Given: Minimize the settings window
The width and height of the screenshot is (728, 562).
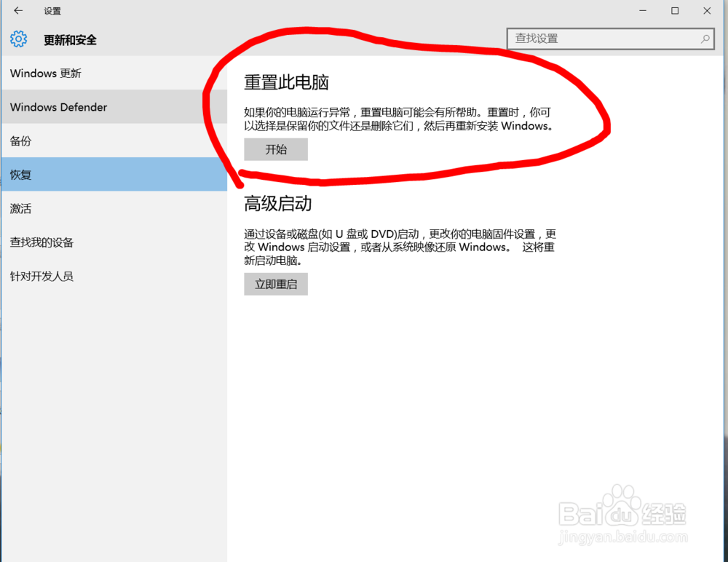Looking at the screenshot, I should coord(643,10).
